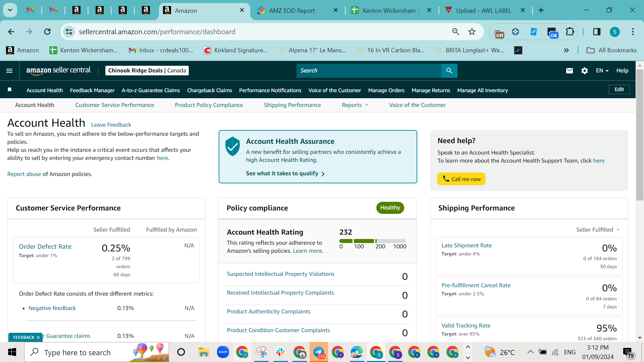
Task: Open the Leave Feedback link
Action: [111, 125]
